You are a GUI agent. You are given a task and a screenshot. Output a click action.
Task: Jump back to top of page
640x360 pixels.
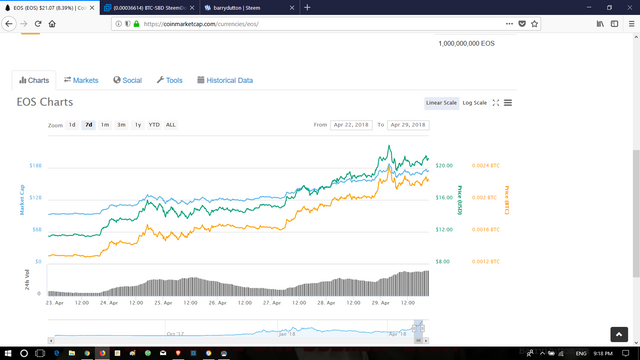coord(619,334)
